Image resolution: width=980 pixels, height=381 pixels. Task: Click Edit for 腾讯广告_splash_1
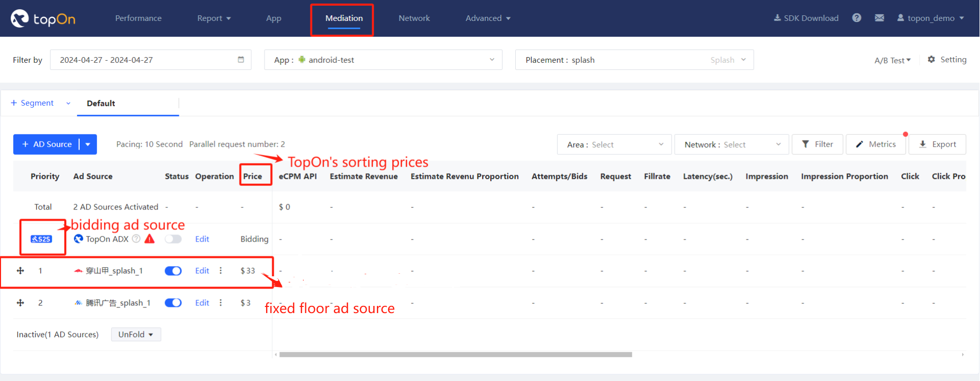point(202,303)
